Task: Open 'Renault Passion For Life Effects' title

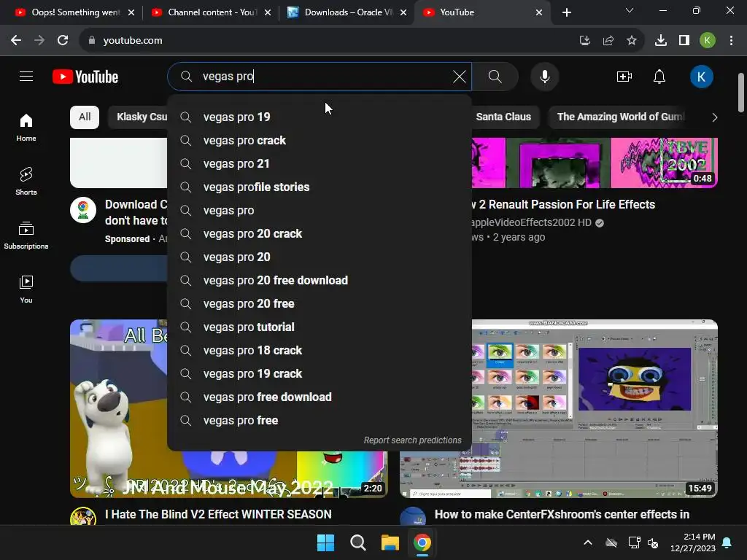Action: click(563, 205)
